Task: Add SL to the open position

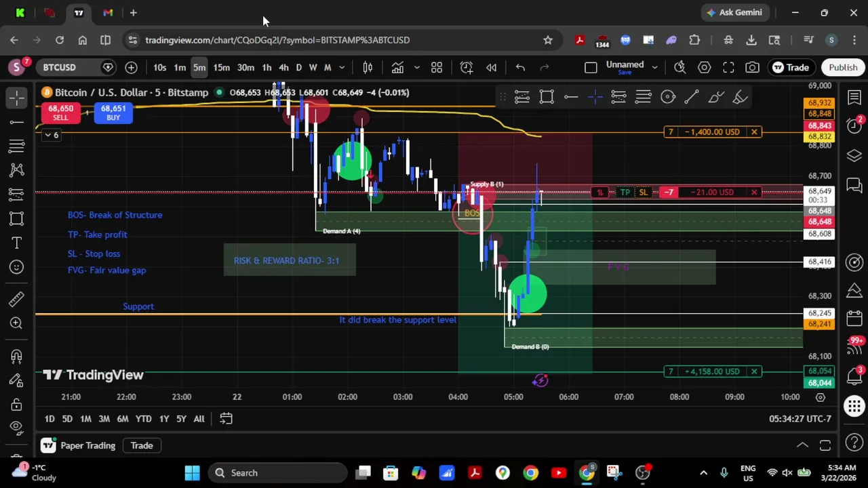Action: pos(643,192)
